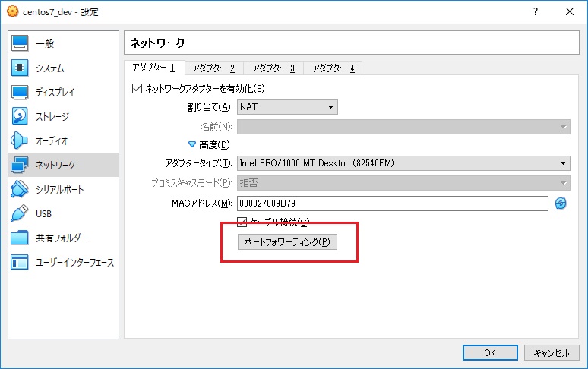Viewport: 588px width, 369px height.
Task: Select the ディスプレイ label in sidebar
Action: (55, 92)
